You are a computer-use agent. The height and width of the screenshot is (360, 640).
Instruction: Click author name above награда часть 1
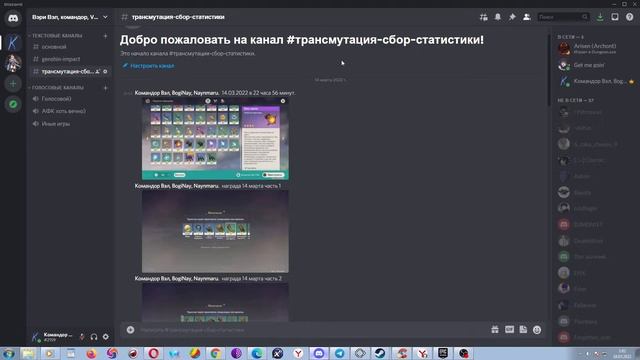pos(177,186)
